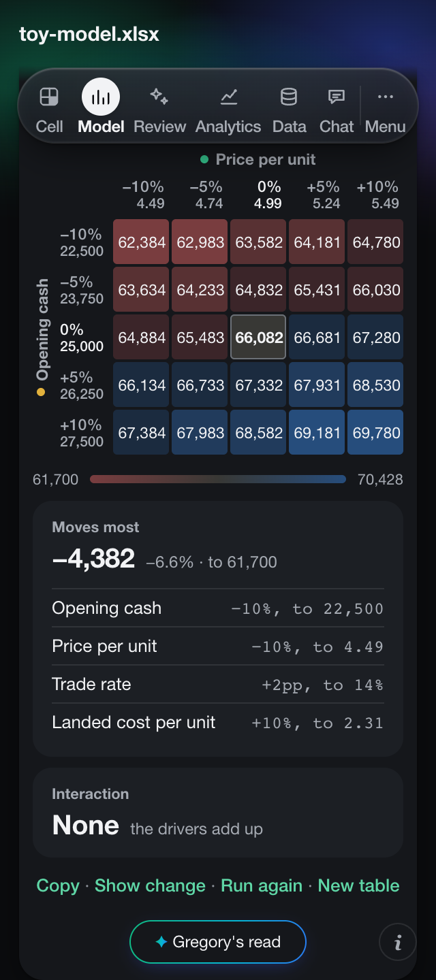Click Show change link
436x980 pixels.
[150, 885]
